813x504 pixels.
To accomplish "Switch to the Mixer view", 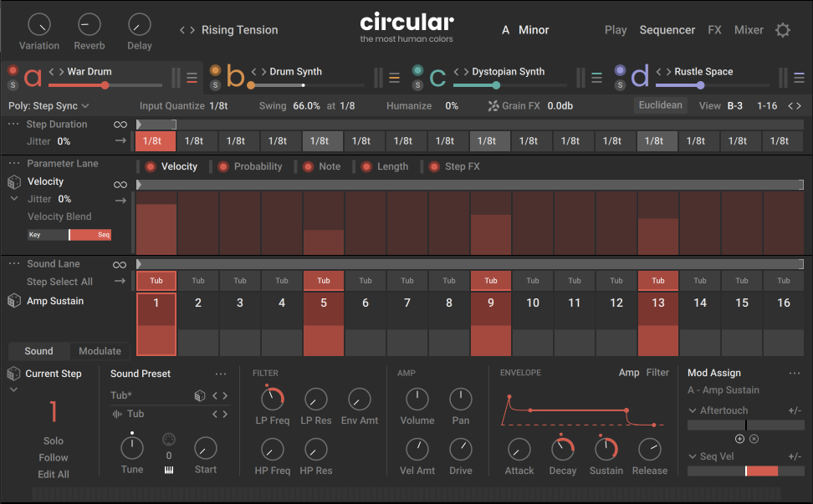I will [x=748, y=29].
